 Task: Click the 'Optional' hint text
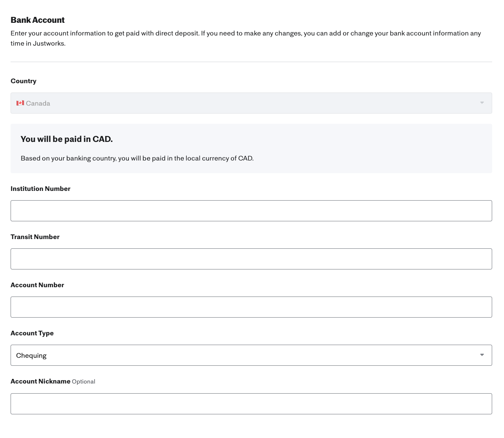click(x=84, y=382)
